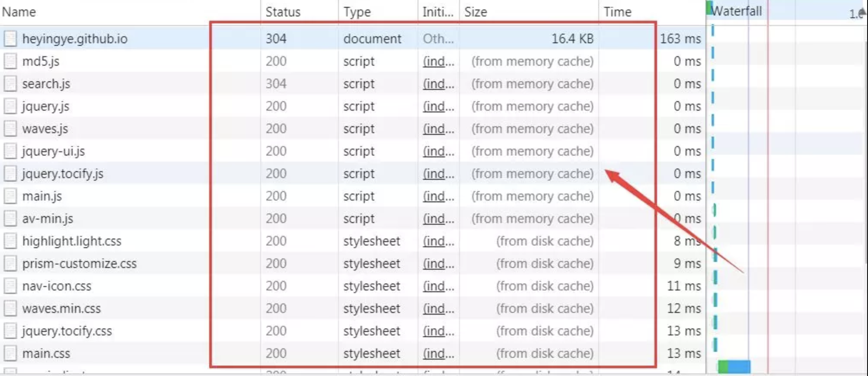Sort requests by the Name column header
The height and width of the screenshot is (376, 868).
click(x=19, y=12)
